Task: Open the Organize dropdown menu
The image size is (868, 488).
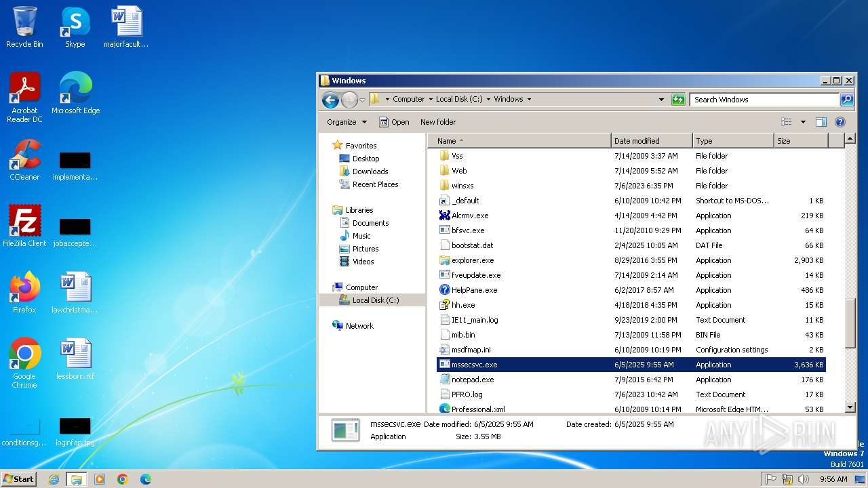Action: 347,122
